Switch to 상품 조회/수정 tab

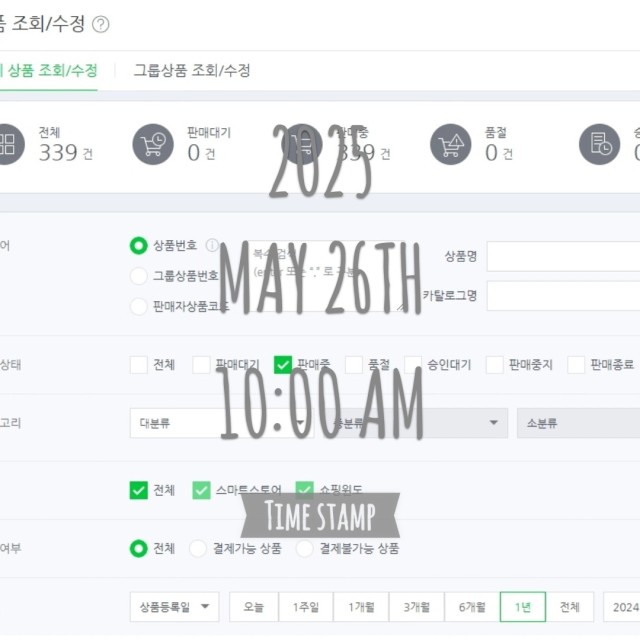49,71
